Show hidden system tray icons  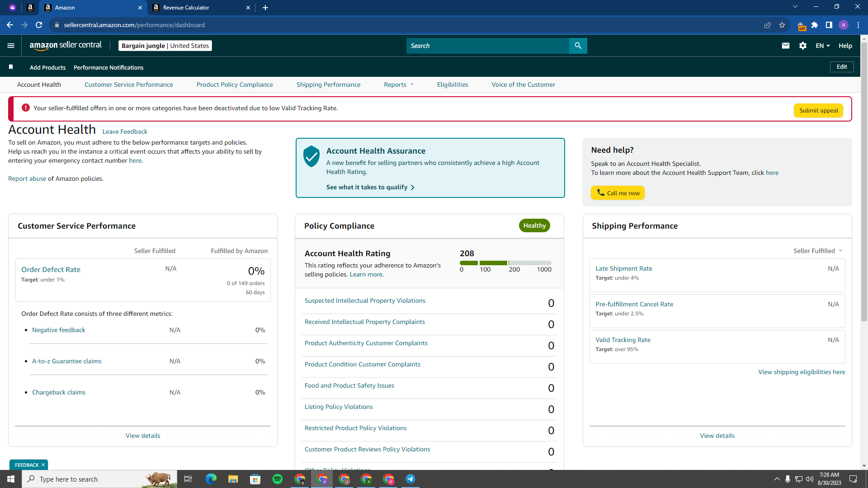777,479
